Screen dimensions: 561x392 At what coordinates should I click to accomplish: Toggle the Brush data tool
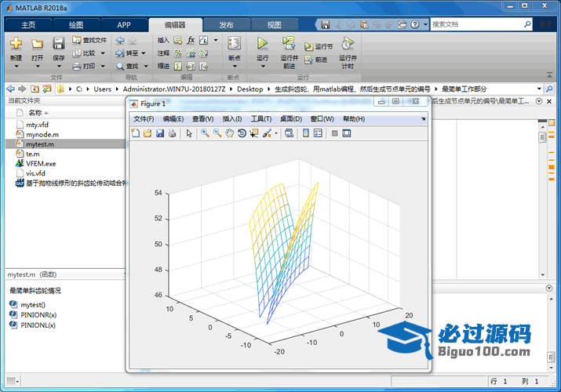267,133
